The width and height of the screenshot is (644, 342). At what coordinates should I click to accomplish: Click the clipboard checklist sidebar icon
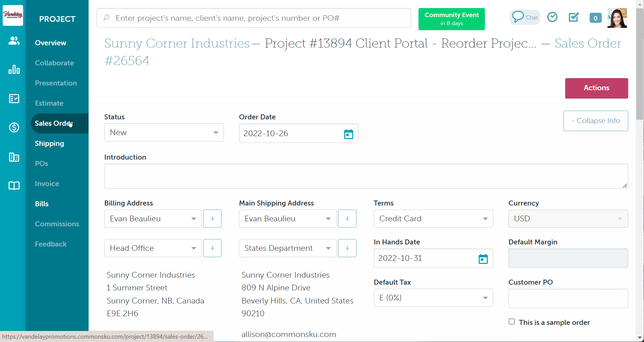click(x=13, y=98)
